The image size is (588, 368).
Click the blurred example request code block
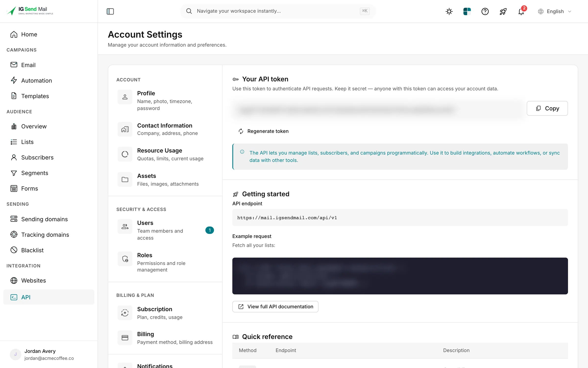point(400,276)
